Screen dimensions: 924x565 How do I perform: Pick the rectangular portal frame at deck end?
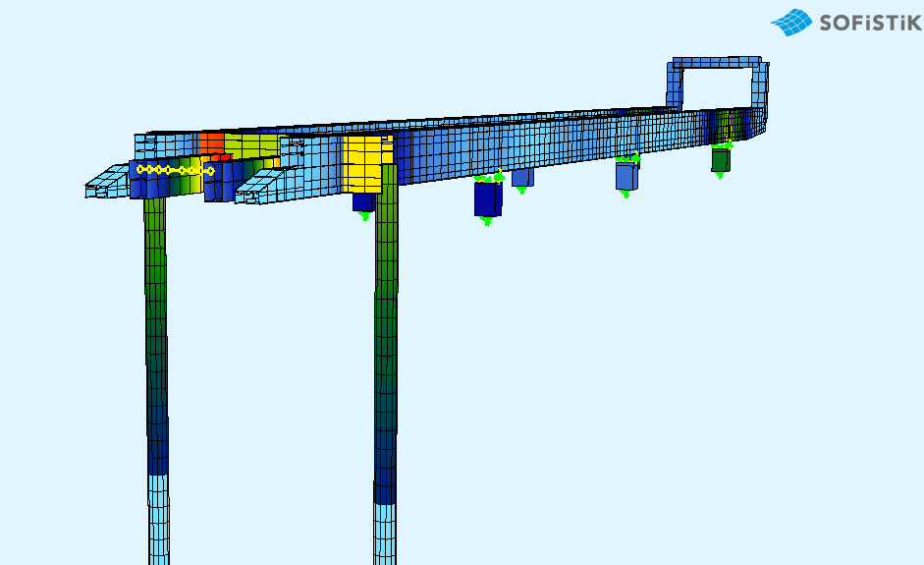(x=718, y=85)
